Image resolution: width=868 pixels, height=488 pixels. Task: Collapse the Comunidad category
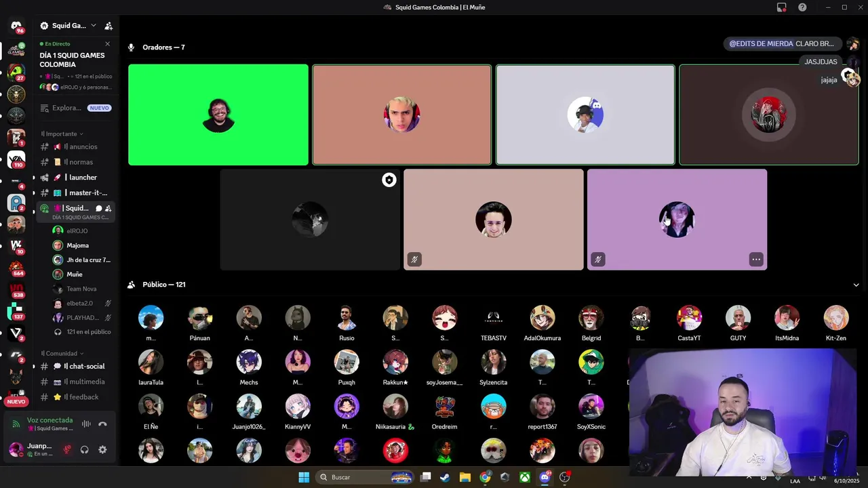[x=62, y=353]
